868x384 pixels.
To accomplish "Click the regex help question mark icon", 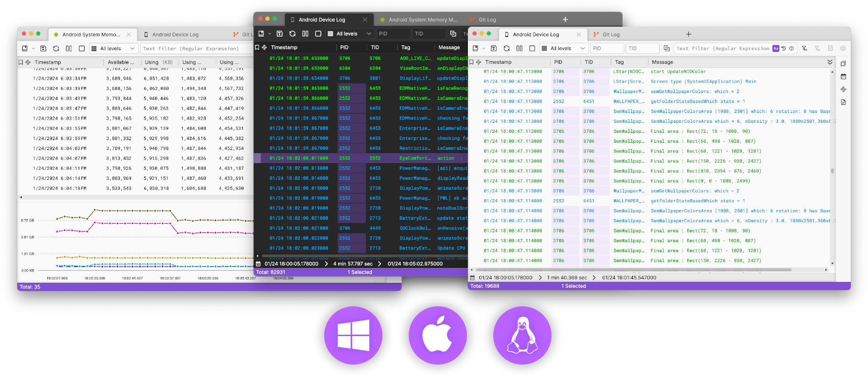I will coord(792,48).
